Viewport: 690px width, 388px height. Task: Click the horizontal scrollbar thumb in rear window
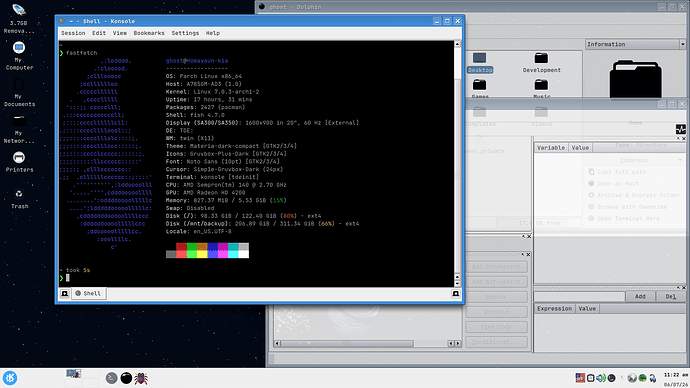347,343
